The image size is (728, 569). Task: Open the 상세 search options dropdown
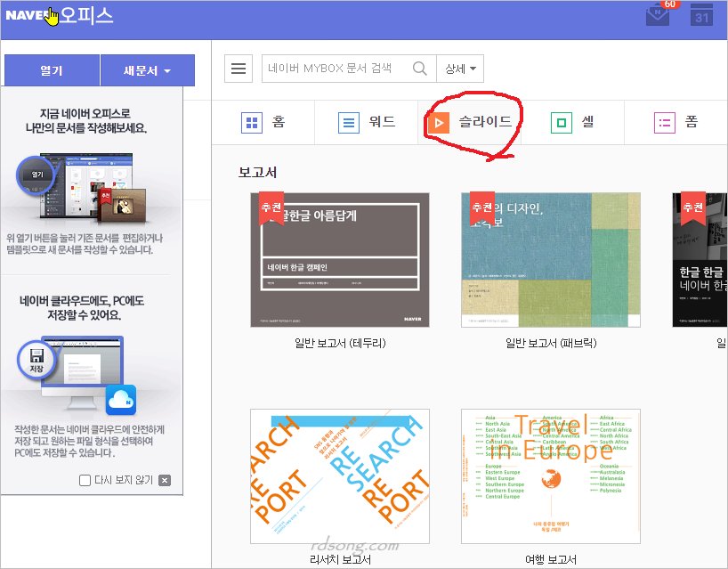point(460,69)
